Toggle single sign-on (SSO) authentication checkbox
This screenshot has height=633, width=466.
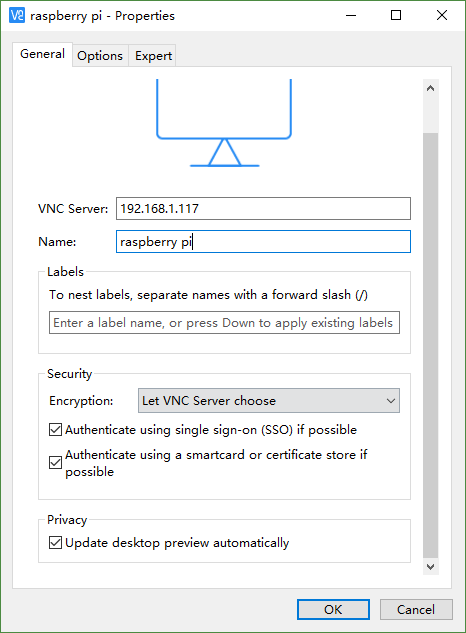(56, 430)
